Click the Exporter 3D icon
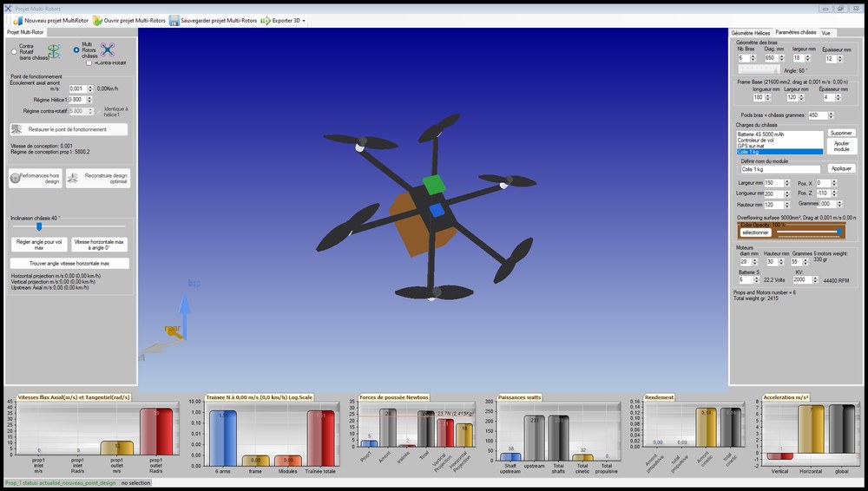Viewport: 868px width, 491px height. click(x=265, y=21)
